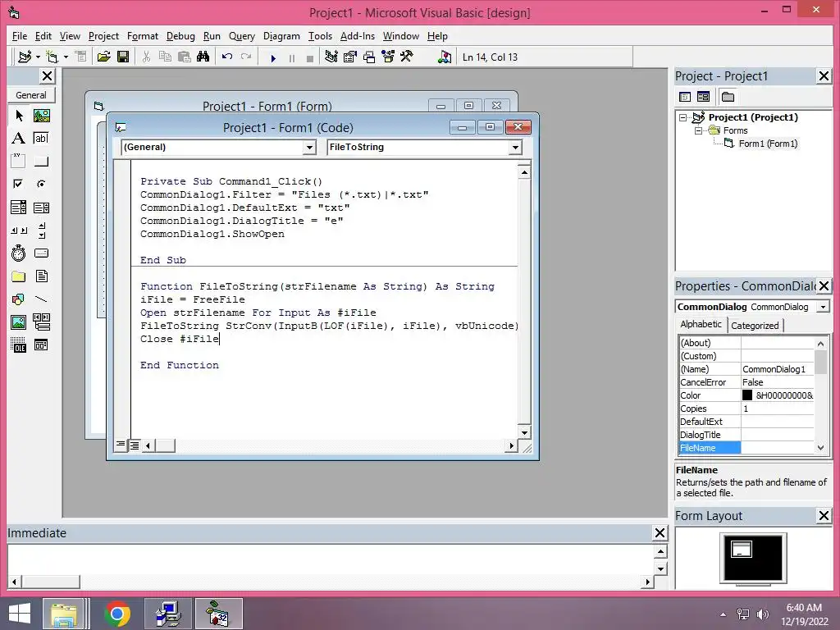This screenshot has width=840, height=630.
Task: Open the Diagram menu
Action: [281, 36]
